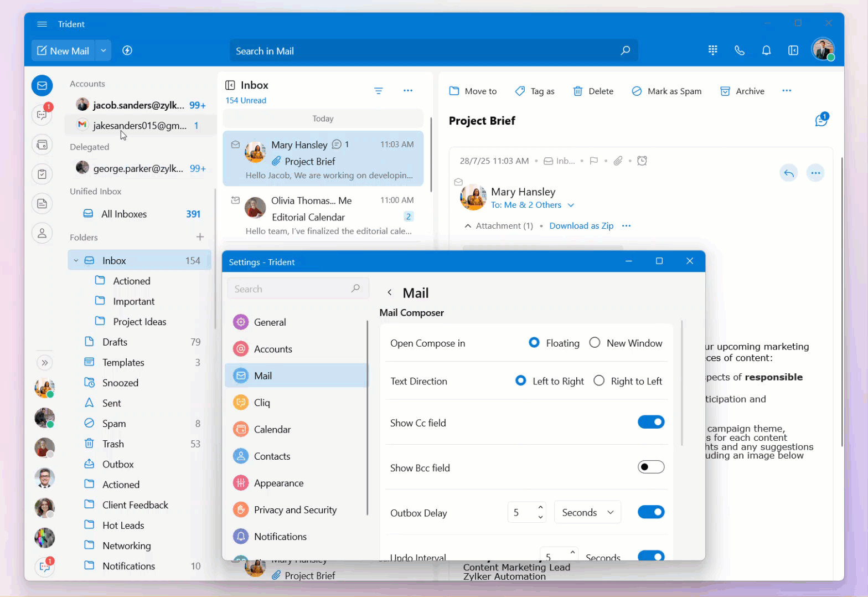Select Right to Left text direction
This screenshot has width=868, height=597.
click(599, 381)
